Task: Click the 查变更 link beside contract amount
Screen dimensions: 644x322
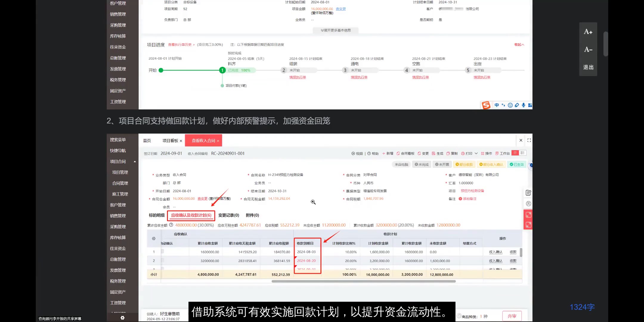Action: point(202,198)
